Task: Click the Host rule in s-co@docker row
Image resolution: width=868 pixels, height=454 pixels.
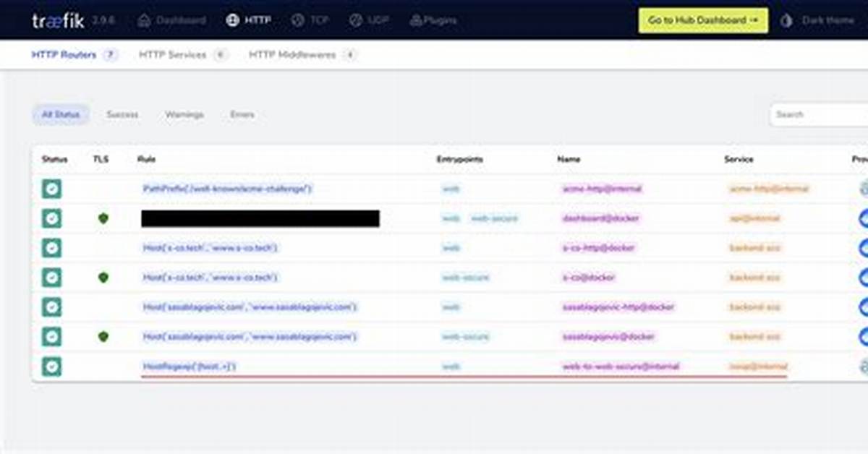Action: (x=210, y=278)
